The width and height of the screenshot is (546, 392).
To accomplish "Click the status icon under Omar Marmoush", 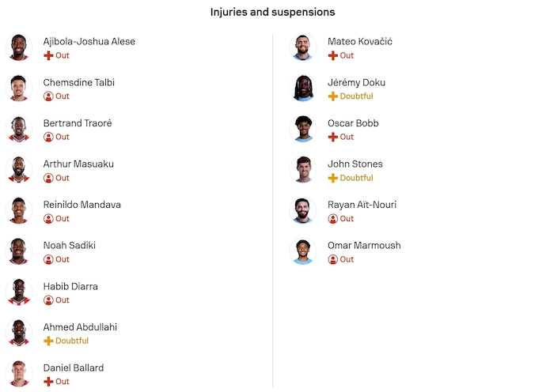I will pyautogui.click(x=333, y=259).
